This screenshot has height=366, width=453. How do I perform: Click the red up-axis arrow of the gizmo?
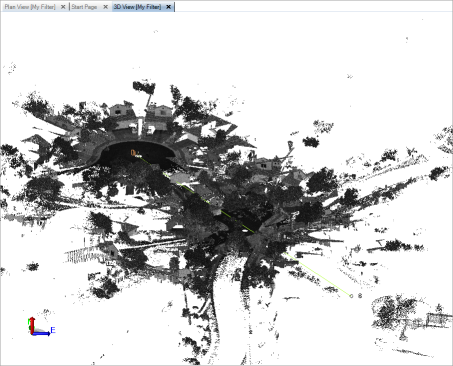tap(32, 325)
